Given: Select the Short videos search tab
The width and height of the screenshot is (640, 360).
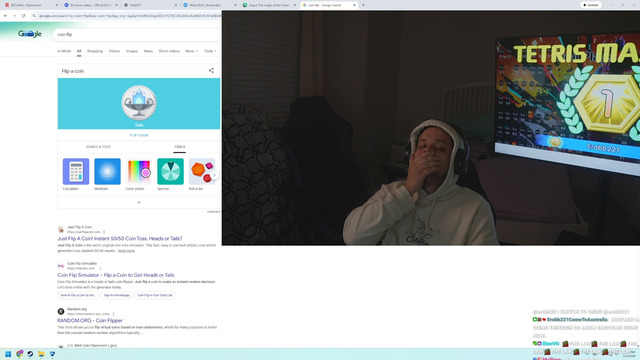Looking at the screenshot, I should tap(169, 51).
